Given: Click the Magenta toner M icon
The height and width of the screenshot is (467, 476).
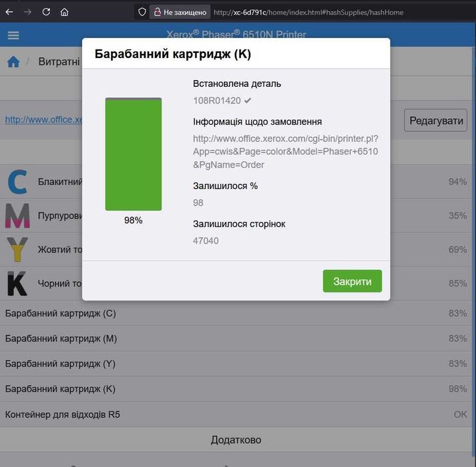Looking at the screenshot, I should [x=17, y=216].
